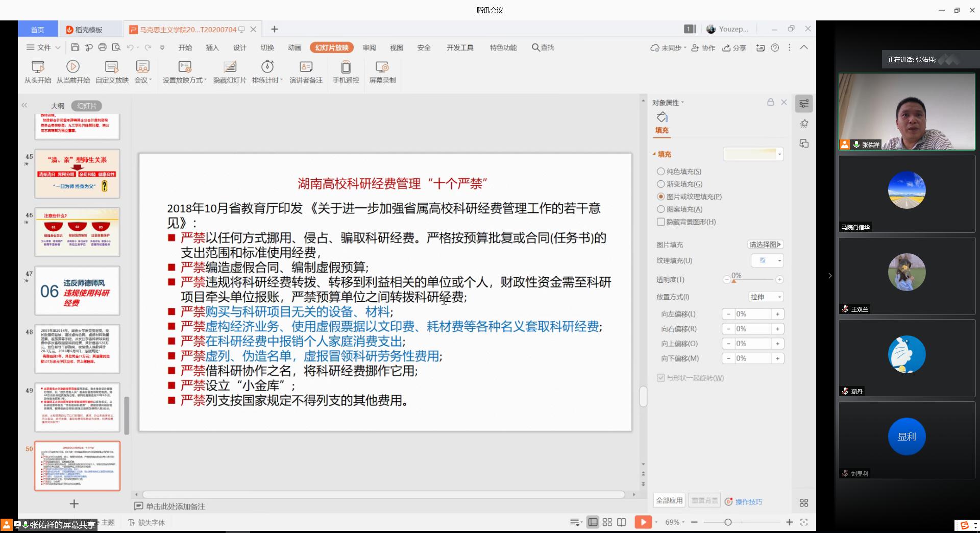Click the 全部应用 apply-all button

pos(669,501)
